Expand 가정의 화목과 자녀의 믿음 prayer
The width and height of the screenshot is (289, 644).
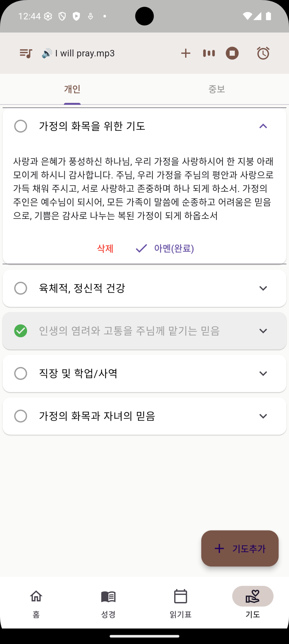click(263, 416)
